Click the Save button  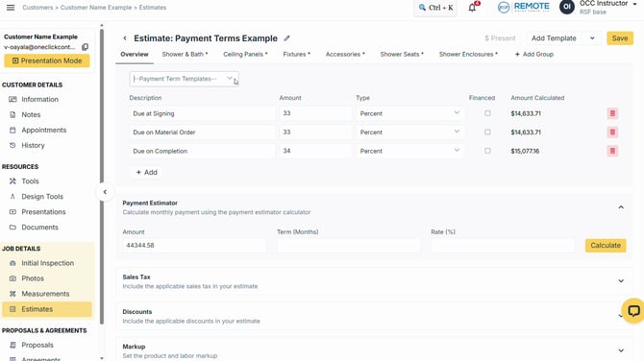point(620,38)
